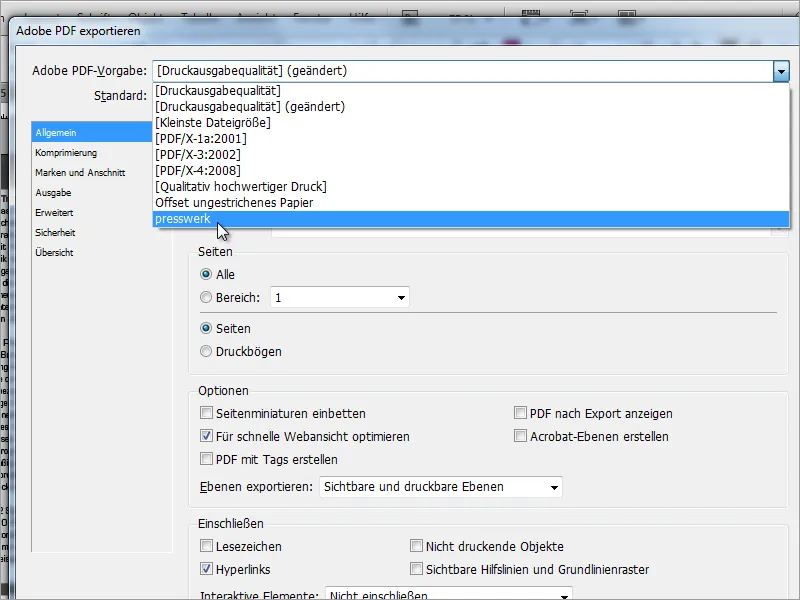Choose the presswerk PDF preset

coord(471,219)
